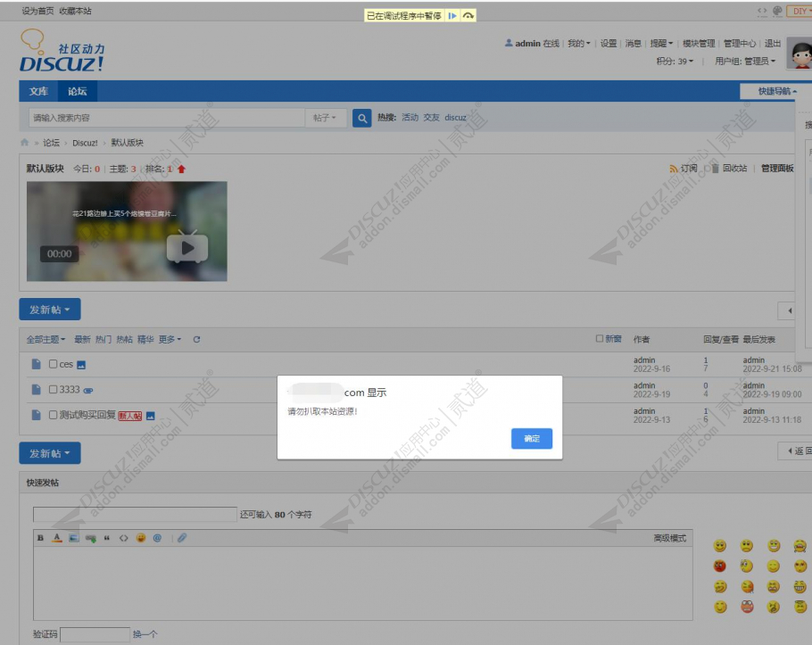Open the 用户组: 管理员 dropdown

pos(745,61)
